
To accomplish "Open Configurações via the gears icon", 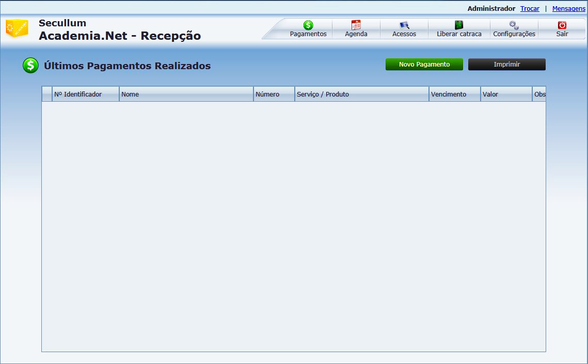I will coord(514,25).
